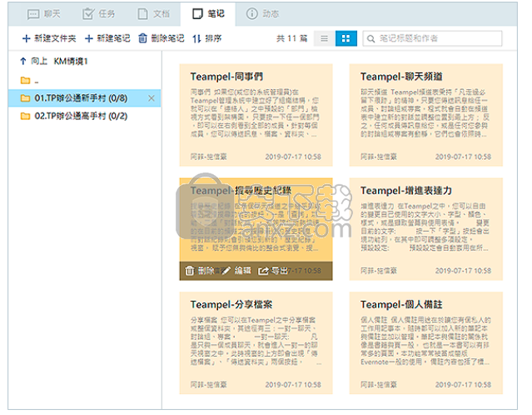Open the 文档 documents tab
This screenshot has height=415, width=532.
click(153, 14)
